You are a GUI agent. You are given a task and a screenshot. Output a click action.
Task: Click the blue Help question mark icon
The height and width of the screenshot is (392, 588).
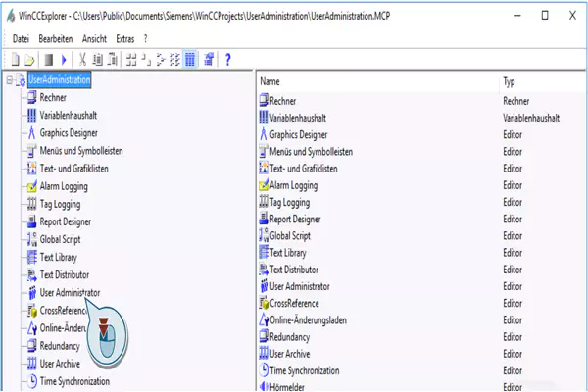227,59
